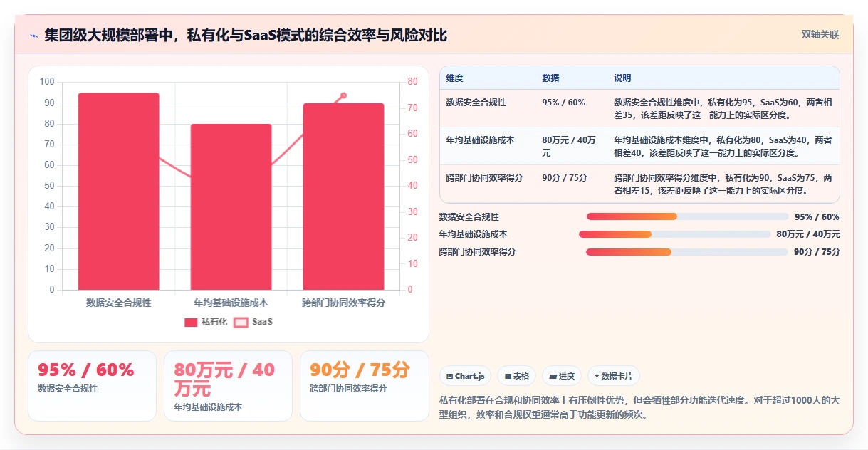The width and height of the screenshot is (868, 450).
Task: Click the 跨部门协同效率得分 progress bar
Action: pyautogui.click(x=687, y=251)
